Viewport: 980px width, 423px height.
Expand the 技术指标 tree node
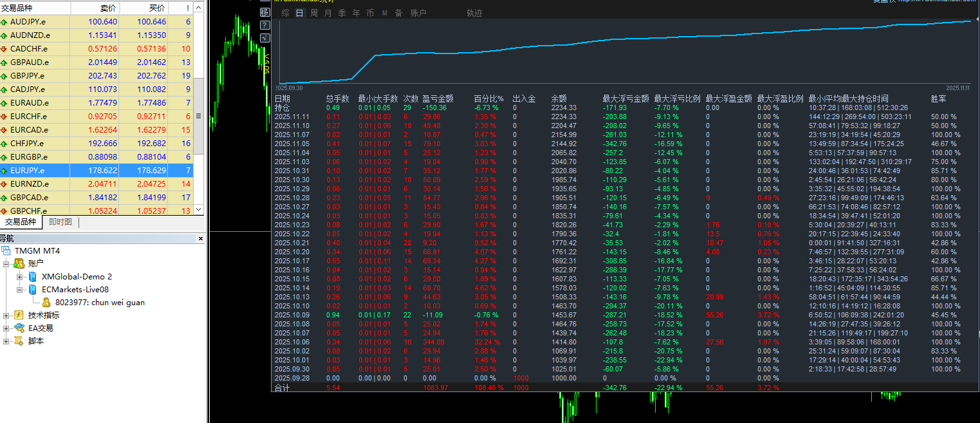point(6,315)
